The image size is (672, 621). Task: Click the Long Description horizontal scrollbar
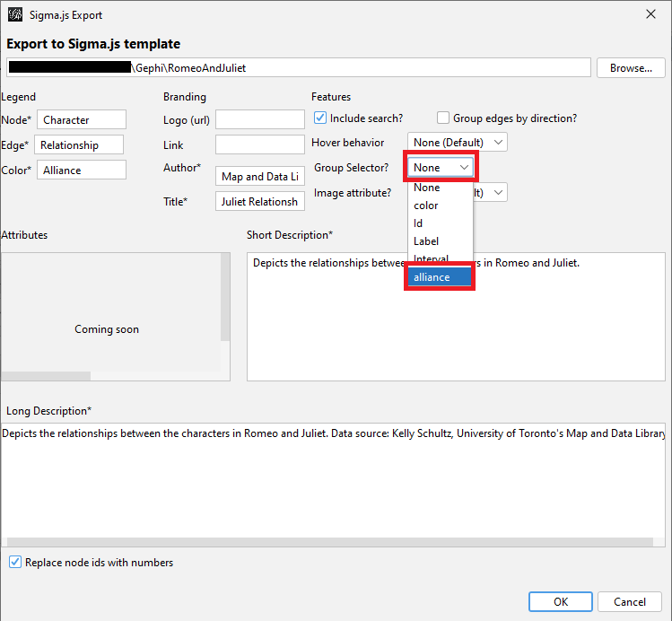coord(330,542)
